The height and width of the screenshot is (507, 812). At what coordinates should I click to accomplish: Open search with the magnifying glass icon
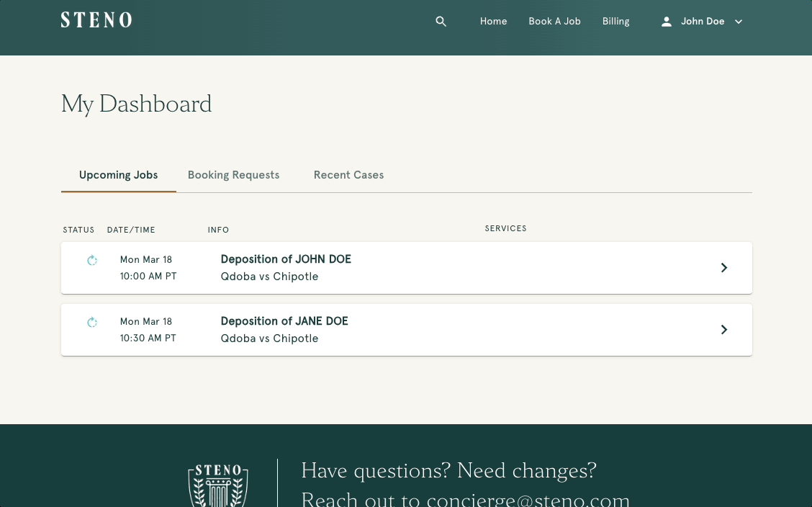[441, 22]
